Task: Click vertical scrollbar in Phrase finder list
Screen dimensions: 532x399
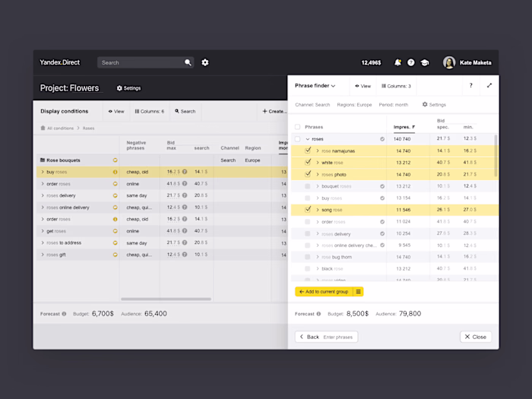Action: pos(496,156)
